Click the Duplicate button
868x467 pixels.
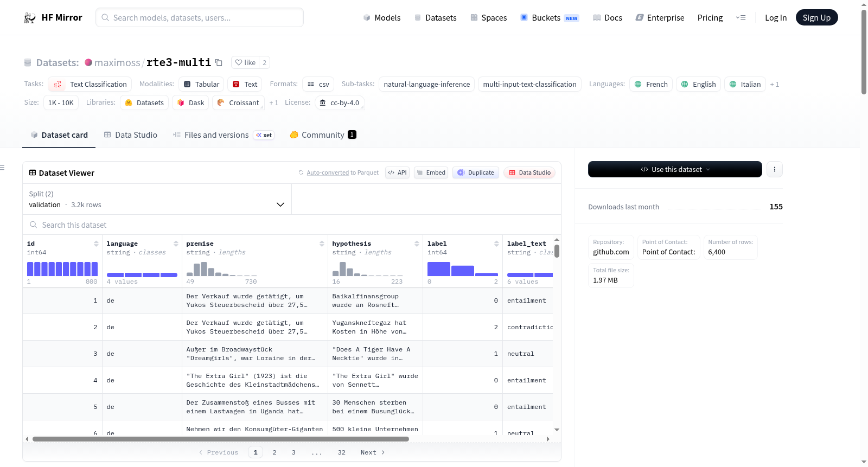coord(476,172)
